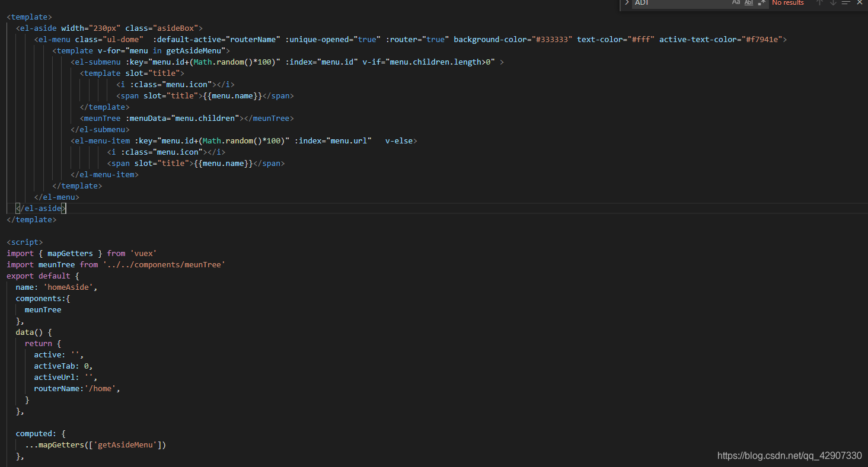868x467 pixels.
Task: Click mapGetters in the vuex import line
Action: 71,253
